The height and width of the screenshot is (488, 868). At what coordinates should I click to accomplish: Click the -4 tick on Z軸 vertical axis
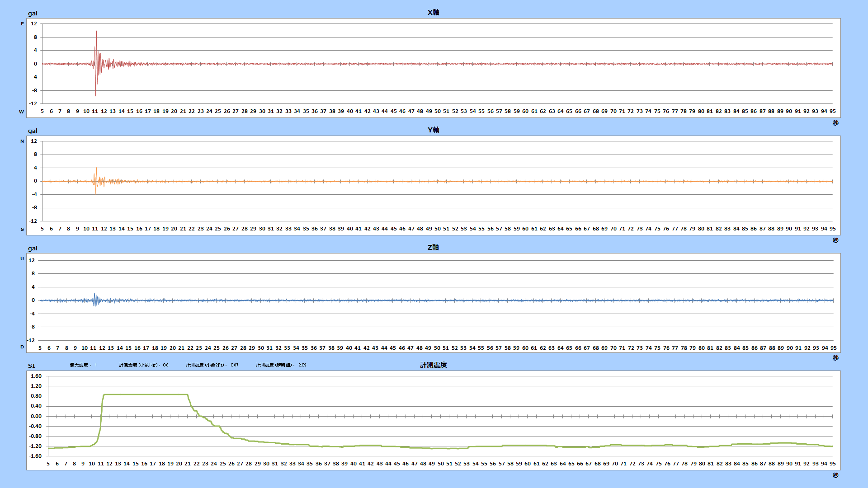32,314
